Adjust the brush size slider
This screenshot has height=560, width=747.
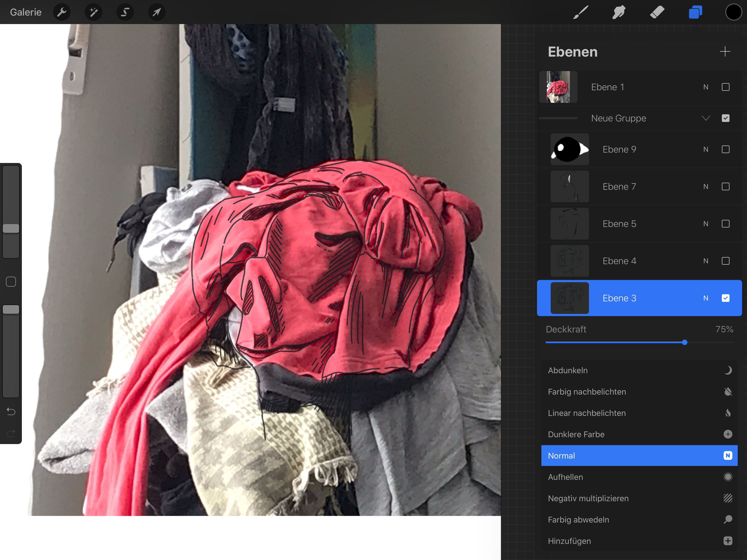pyautogui.click(x=11, y=228)
